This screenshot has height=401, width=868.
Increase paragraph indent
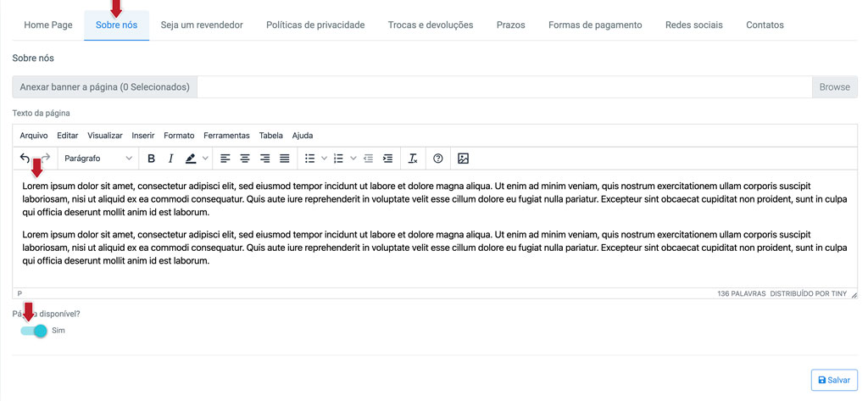click(388, 159)
